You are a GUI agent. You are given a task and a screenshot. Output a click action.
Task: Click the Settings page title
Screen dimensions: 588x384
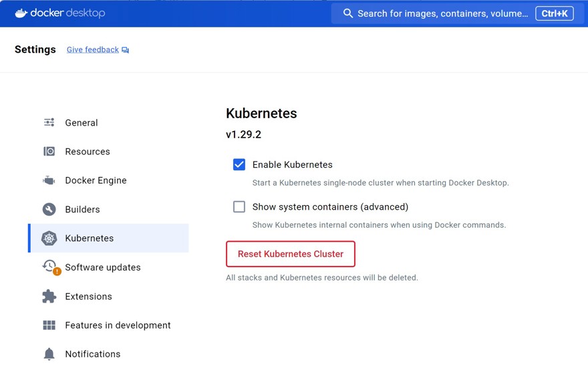[35, 49]
